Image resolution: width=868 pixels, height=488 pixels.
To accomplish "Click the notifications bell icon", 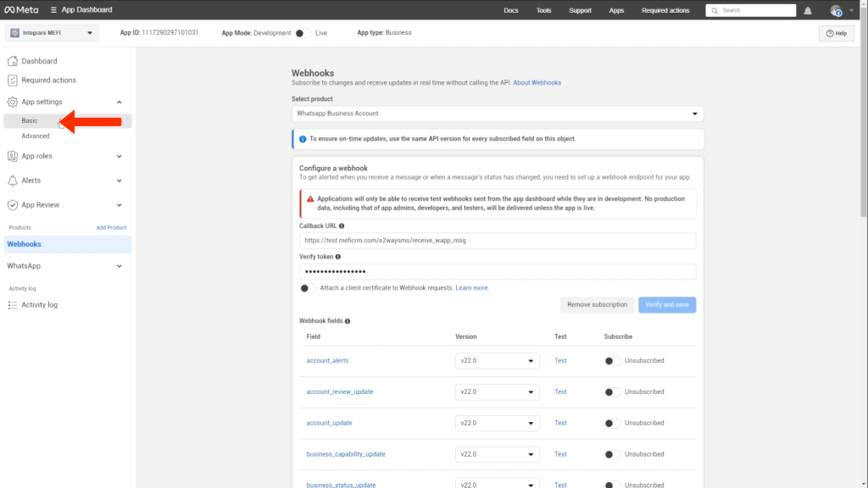I will click(x=808, y=10).
